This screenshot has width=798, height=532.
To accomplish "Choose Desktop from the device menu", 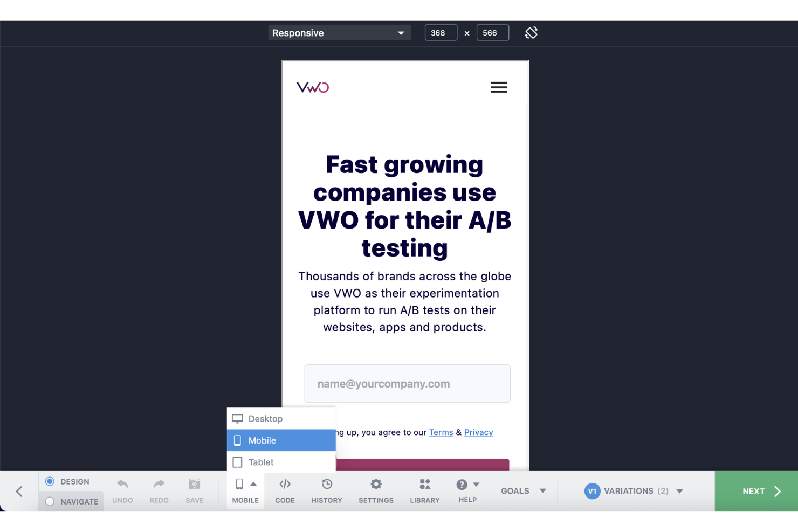I will coord(281,419).
